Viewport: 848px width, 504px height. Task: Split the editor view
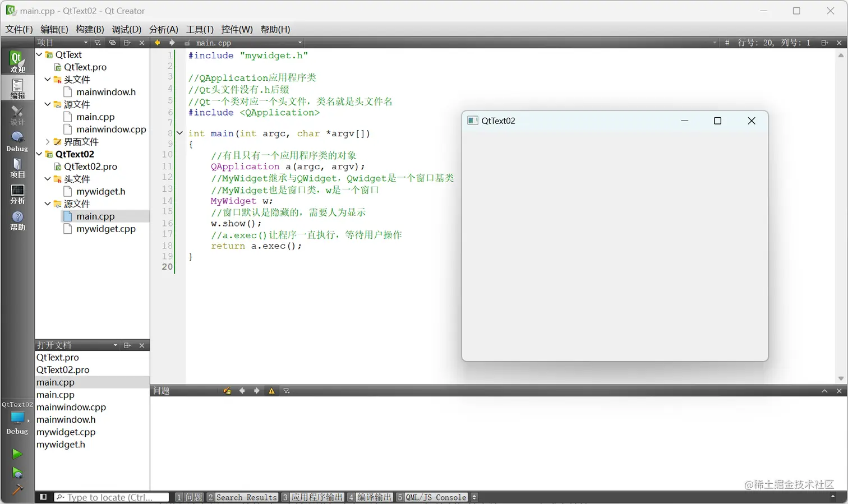pyautogui.click(x=824, y=43)
